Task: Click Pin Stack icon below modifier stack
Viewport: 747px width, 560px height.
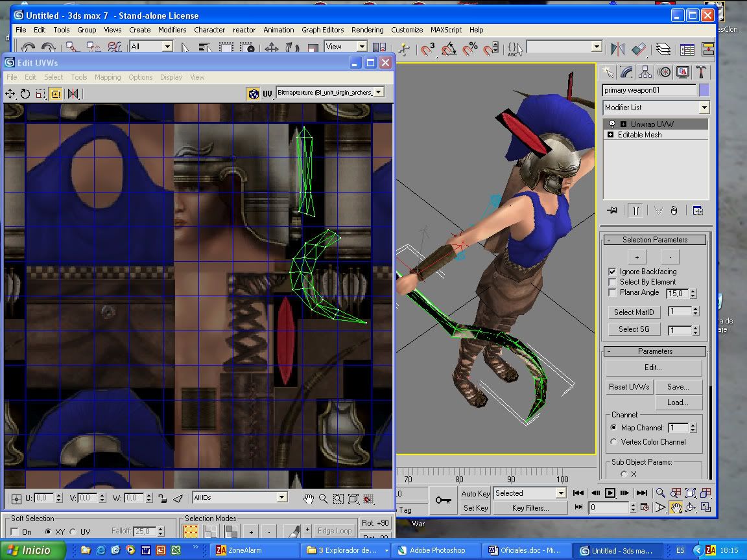Action: (613, 211)
